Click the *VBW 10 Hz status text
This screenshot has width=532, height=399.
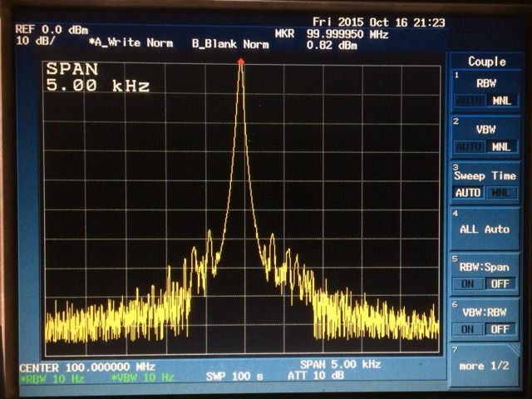142,377
